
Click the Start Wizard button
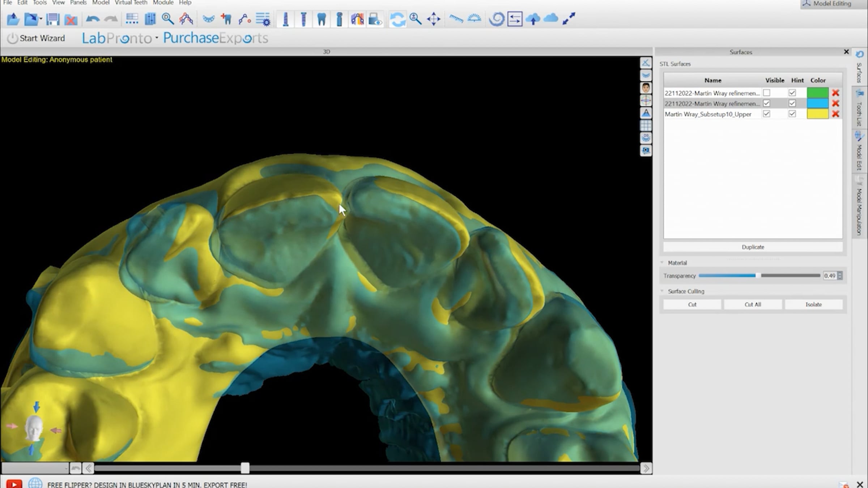coord(36,38)
